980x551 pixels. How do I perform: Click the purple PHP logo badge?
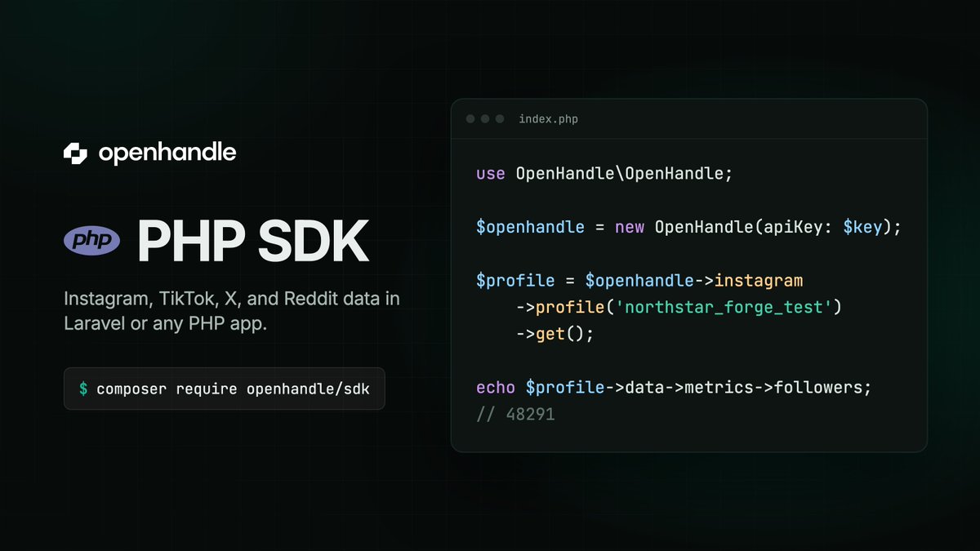tap(92, 240)
